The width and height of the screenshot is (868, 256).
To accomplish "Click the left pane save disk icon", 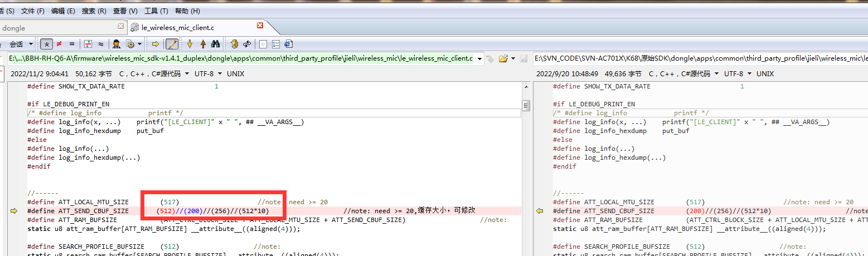I will pyautogui.click(x=524, y=58).
